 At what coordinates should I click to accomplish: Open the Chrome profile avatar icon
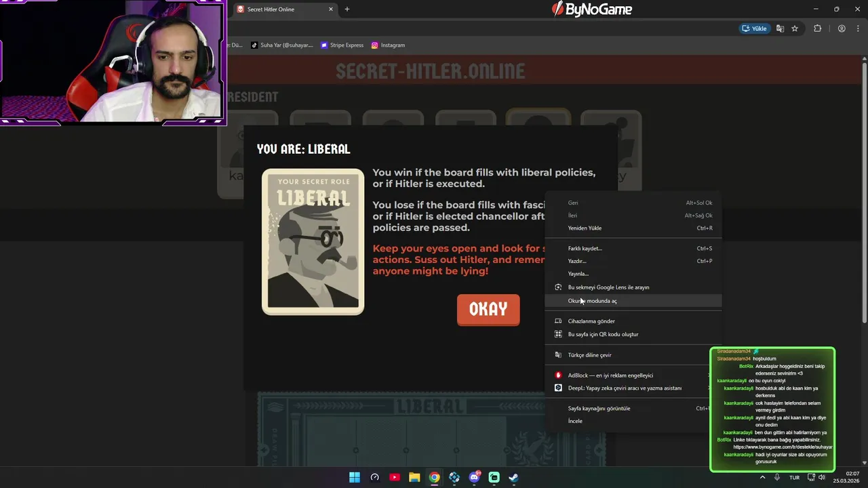click(x=842, y=28)
